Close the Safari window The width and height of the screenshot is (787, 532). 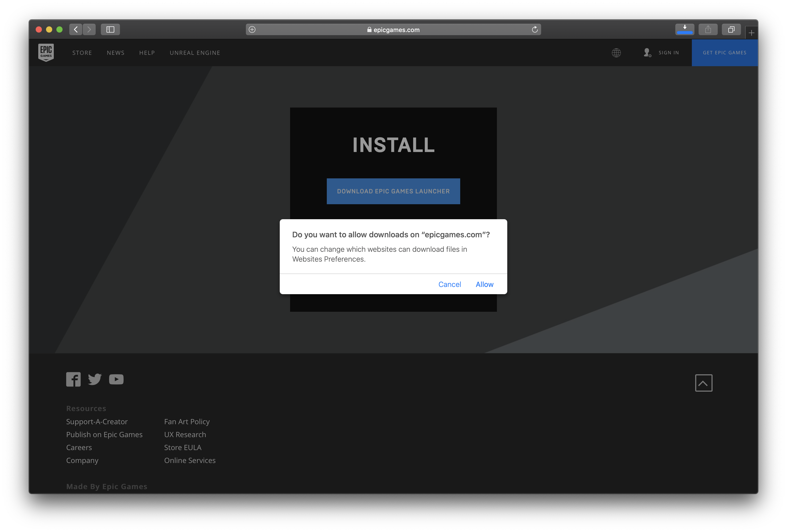39,29
